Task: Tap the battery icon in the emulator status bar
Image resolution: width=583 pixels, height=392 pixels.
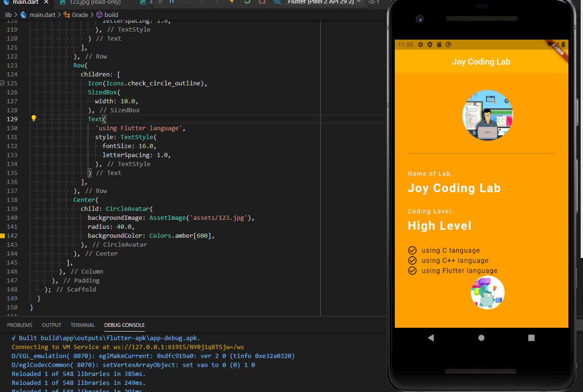Action: pos(563,45)
